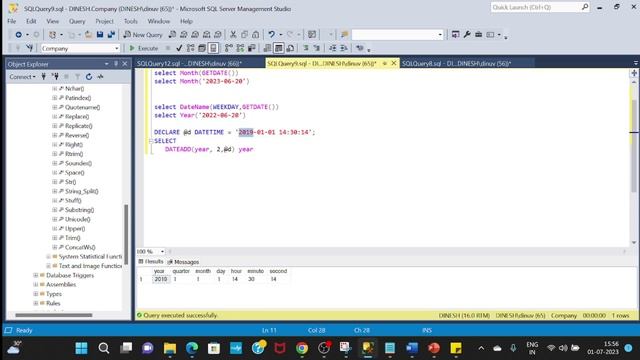The width and height of the screenshot is (640, 360).
Task: Pin the Object Explorer panel
Action: [116, 64]
